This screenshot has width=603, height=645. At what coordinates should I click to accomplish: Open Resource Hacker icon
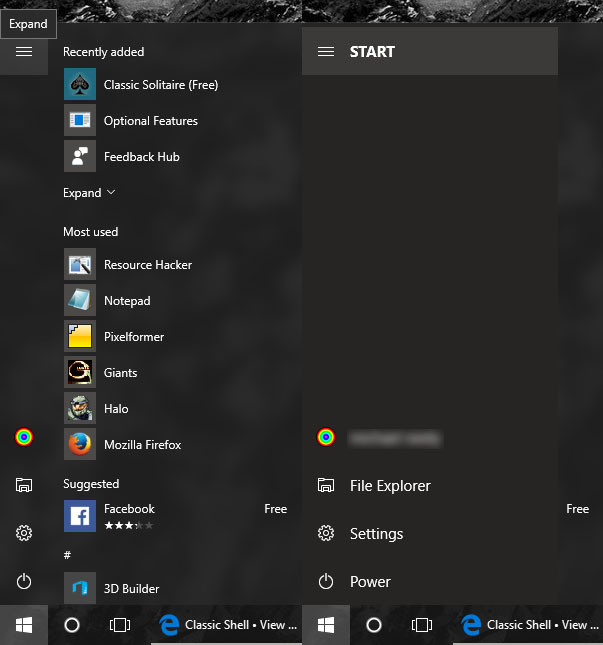point(80,264)
